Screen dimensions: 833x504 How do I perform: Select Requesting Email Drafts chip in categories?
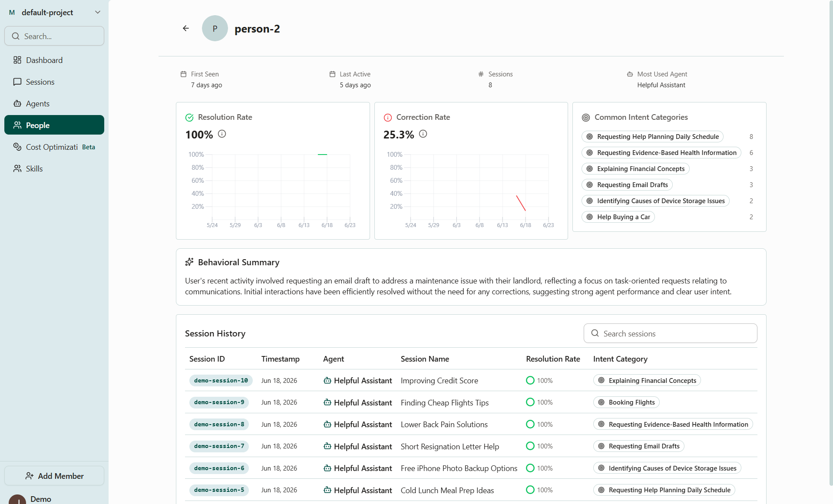pos(627,184)
